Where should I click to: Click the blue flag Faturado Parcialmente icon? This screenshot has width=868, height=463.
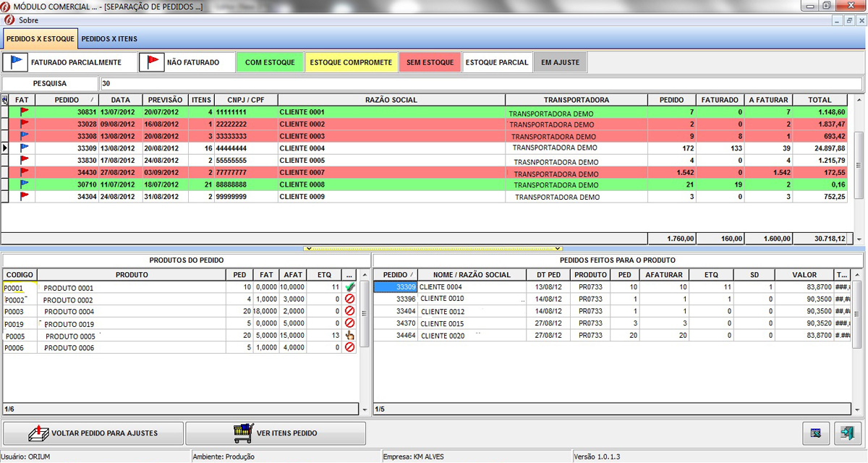coord(16,62)
